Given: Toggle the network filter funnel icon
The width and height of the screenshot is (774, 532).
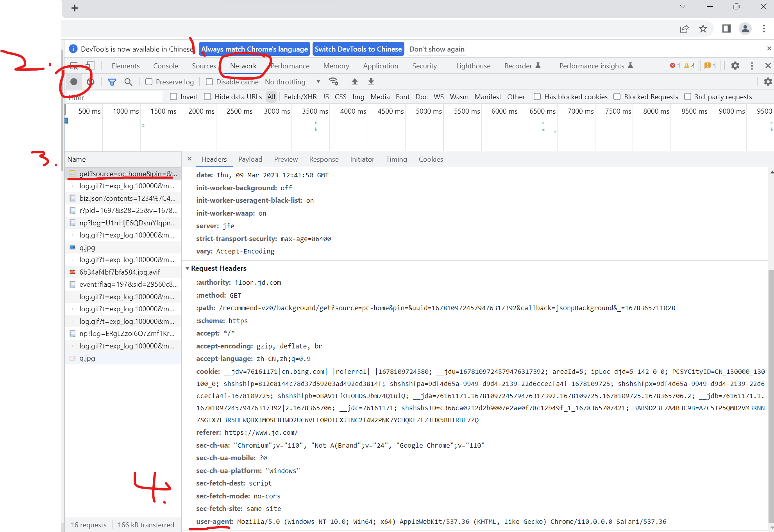Looking at the screenshot, I should click(112, 82).
